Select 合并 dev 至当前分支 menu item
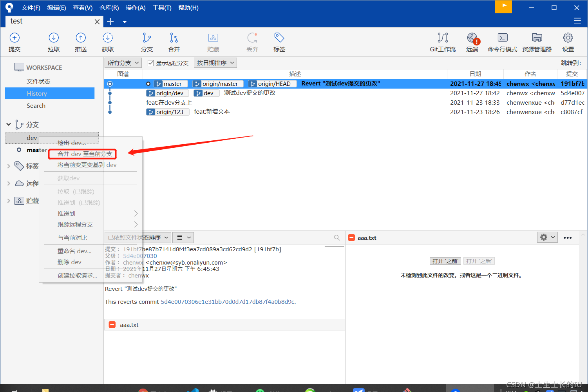Image resolution: width=588 pixels, height=392 pixels. [x=85, y=154]
